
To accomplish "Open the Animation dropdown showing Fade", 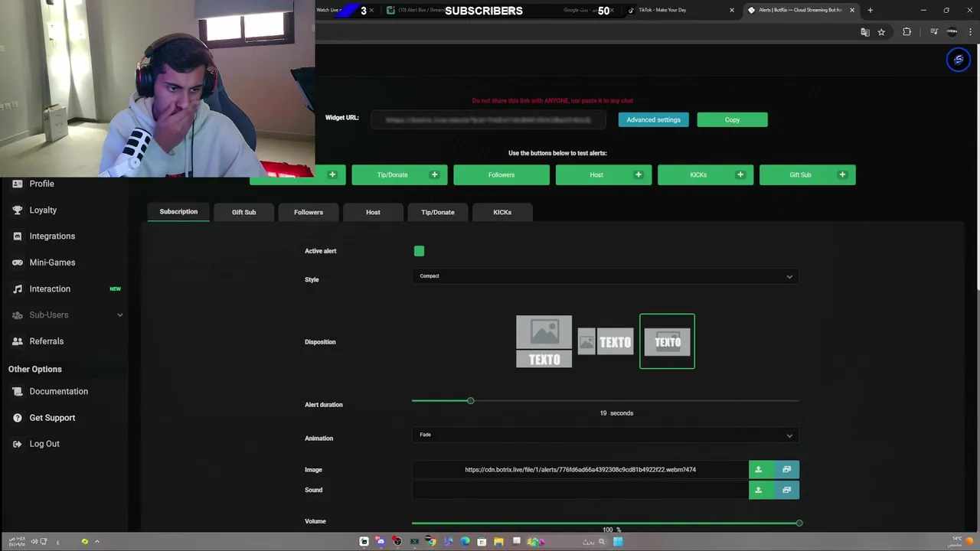I will click(x=606, y=435).
